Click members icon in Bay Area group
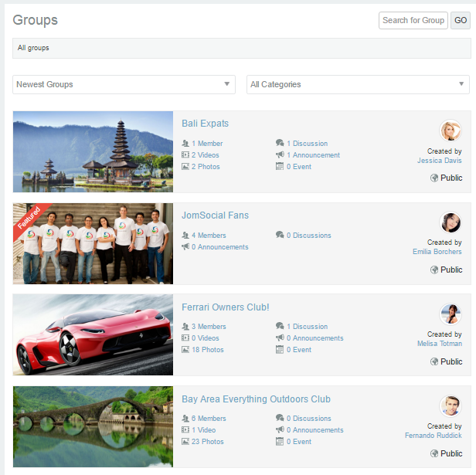476x475 pixels. tap(185, 419)
